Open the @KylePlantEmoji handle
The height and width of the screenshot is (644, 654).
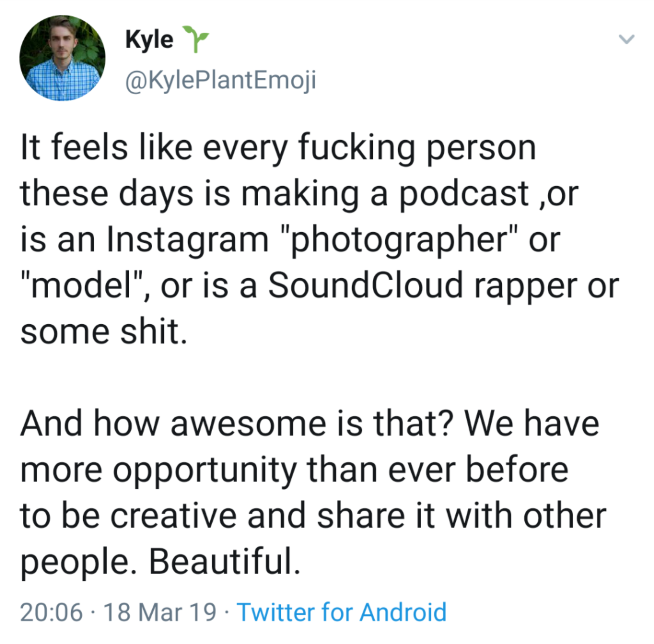pos(221,81)
